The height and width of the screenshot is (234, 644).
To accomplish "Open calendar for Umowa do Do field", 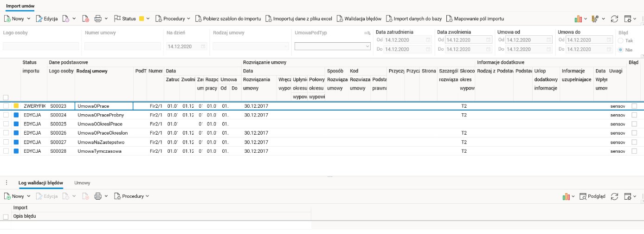I will [x=609, y=49].
